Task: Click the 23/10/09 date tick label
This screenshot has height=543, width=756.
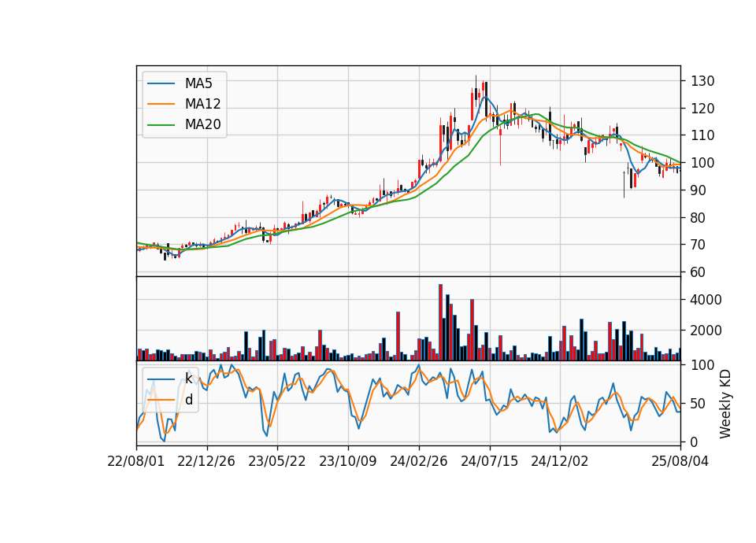Action: coord(347,461)
